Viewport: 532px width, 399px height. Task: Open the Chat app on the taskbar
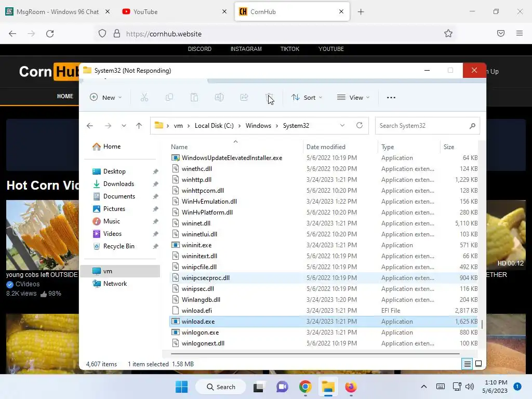tap(282, 387)
